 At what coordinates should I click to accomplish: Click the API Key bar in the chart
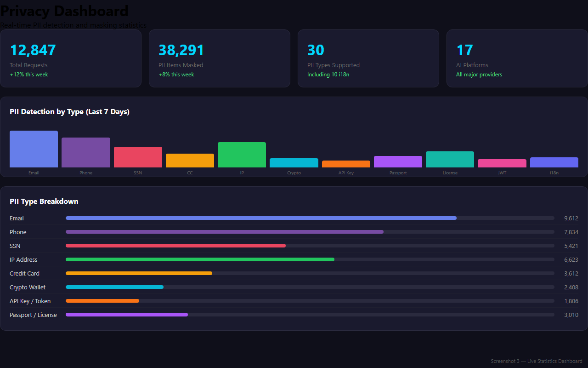(x=346, y=164)
